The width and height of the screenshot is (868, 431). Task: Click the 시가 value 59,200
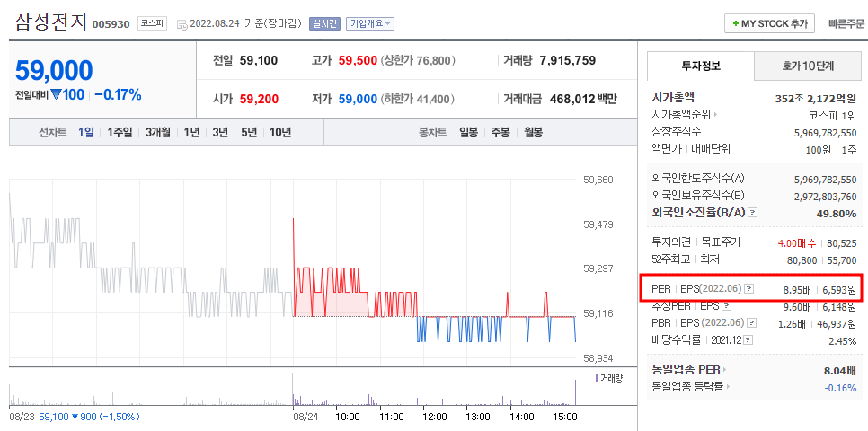click(259, 100)
